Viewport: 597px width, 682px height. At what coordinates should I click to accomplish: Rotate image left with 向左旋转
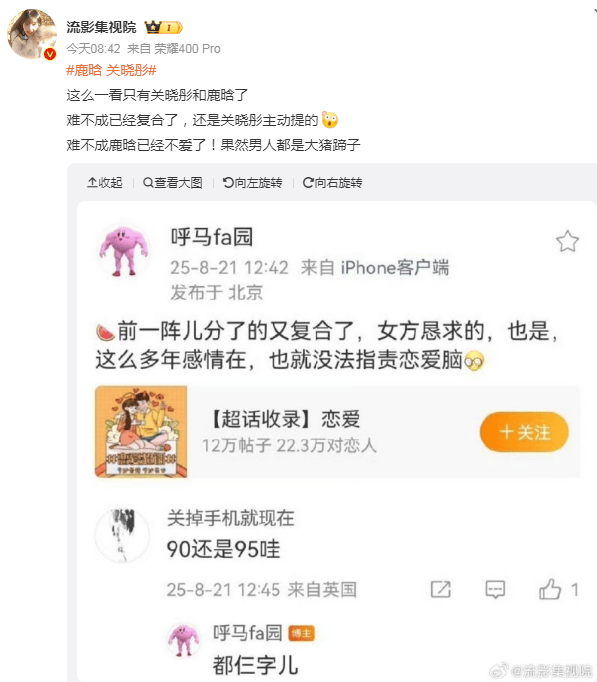tap(253, 183)
